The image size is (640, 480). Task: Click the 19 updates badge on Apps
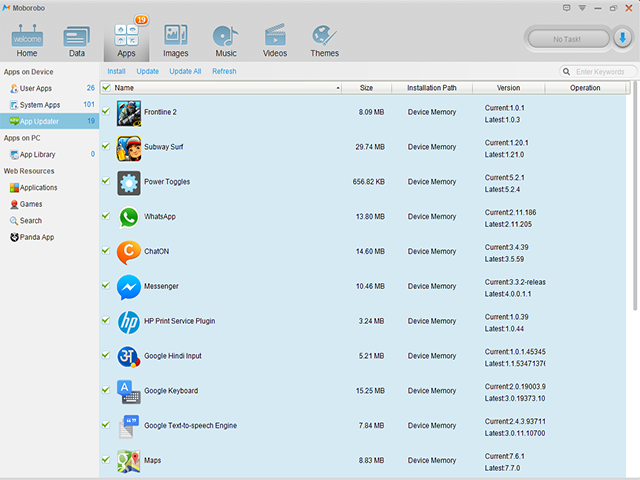141,20
